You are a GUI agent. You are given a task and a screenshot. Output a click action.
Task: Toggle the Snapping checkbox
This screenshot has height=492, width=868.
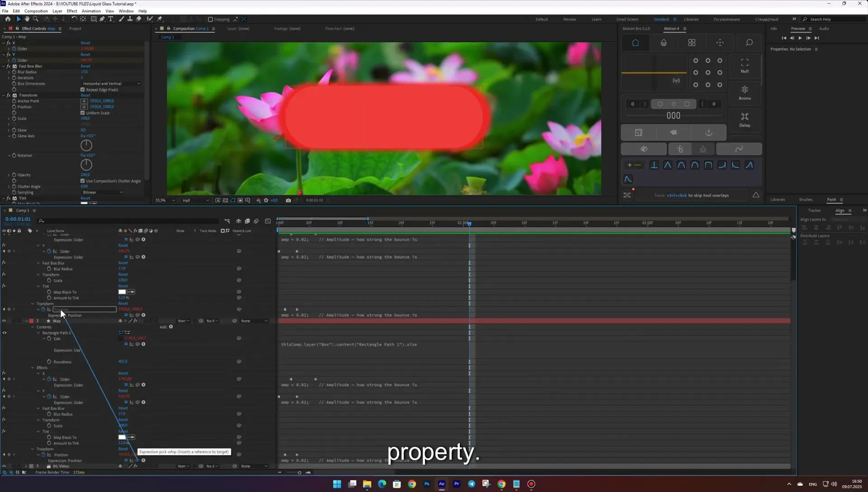tap(210, 19)
